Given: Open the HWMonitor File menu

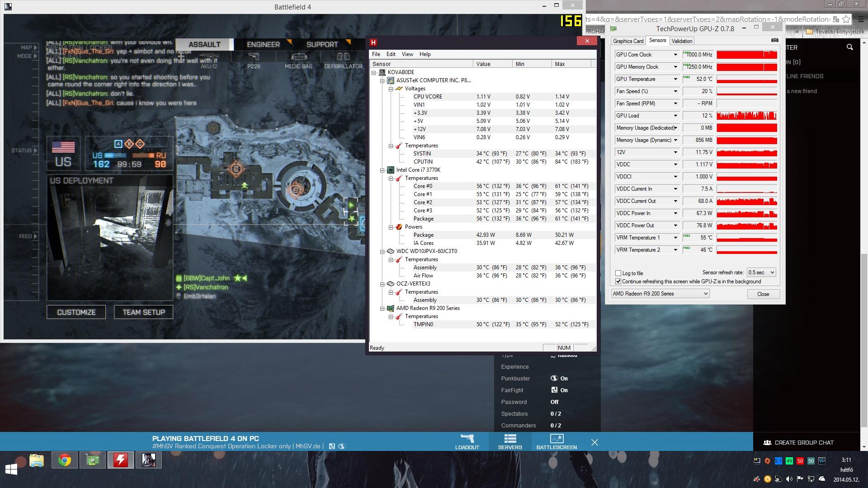Looking at the screenshot, I should tap(376, 54).
